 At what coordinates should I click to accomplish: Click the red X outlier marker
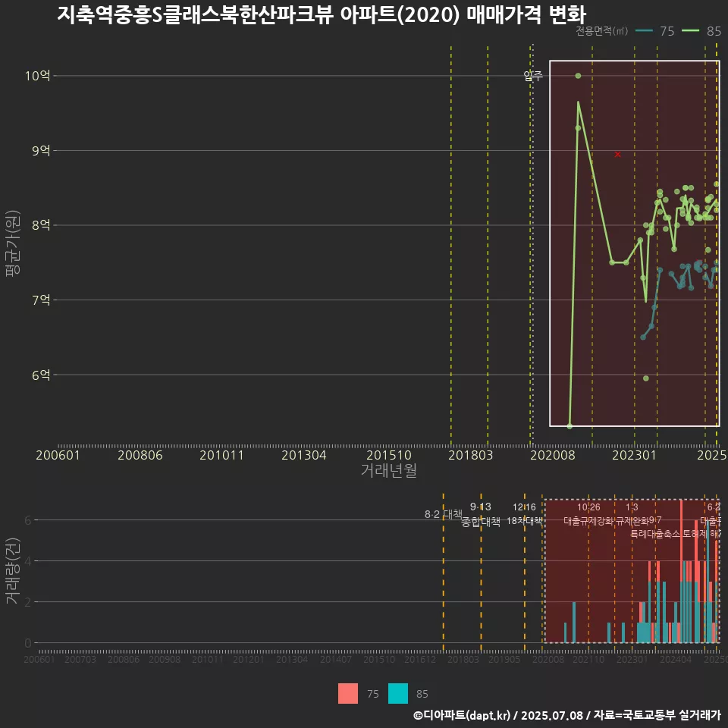(617, 154)
